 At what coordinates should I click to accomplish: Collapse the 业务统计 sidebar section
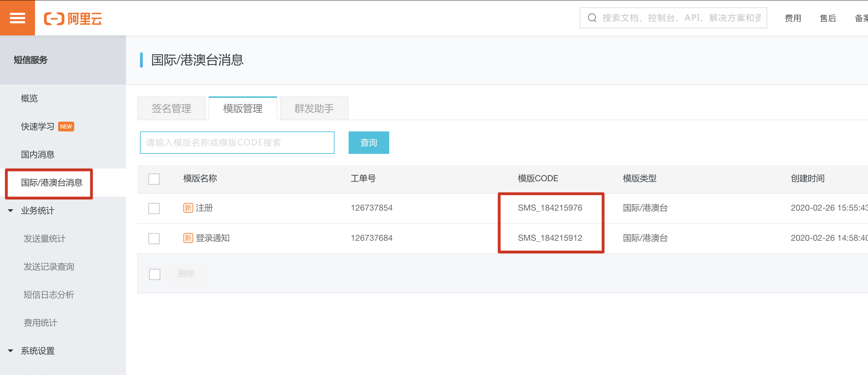tap(10, 211)
